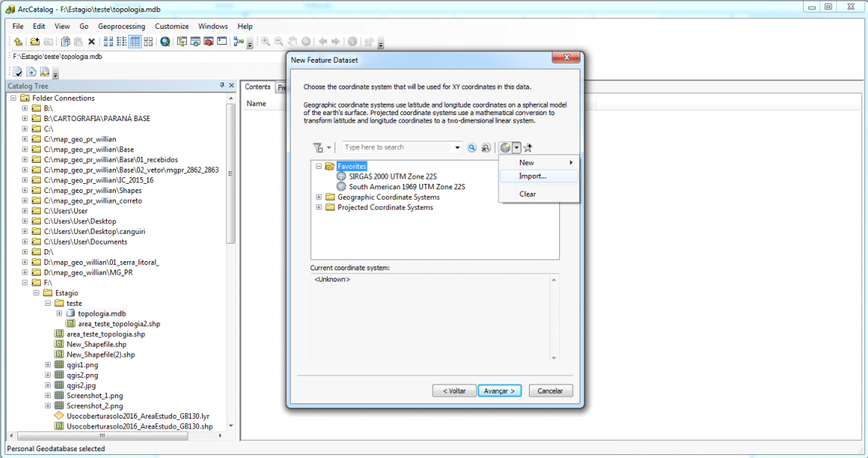Select Screenshot_1.png in the Catalog Tree
This screenshot has width=868, height=458.
coord(95,396)
